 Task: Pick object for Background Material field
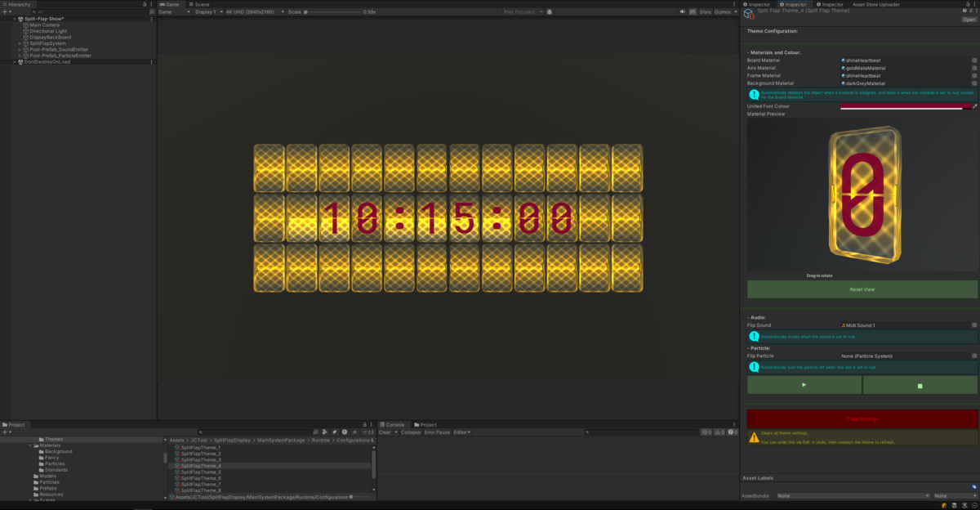pyautogui.click(x=974, y=83)
